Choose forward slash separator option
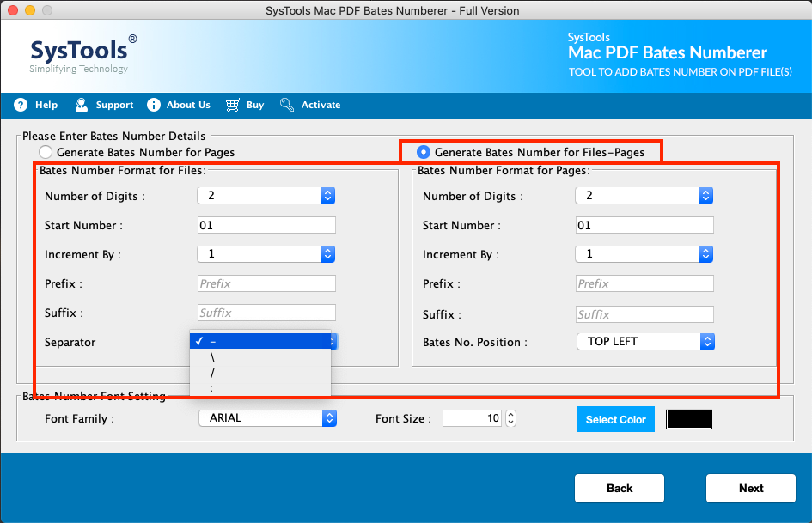 (x=260, y=373)
